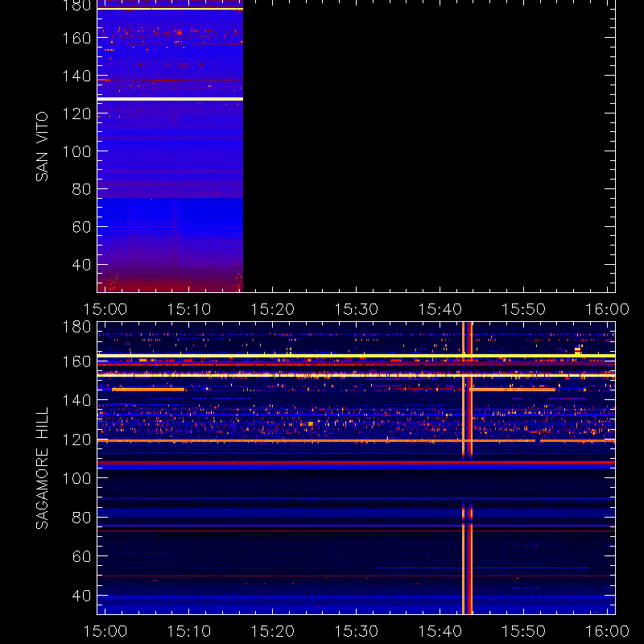The image size is (644, 644).
Task: Pick the 60 tick label on SAGAMORE HILL plot
Action: click(x=81, y=556)
